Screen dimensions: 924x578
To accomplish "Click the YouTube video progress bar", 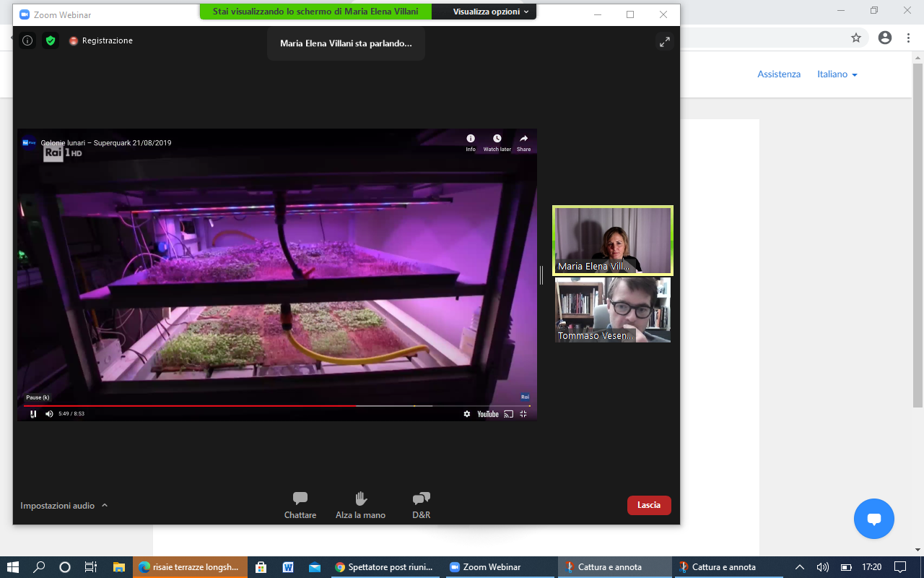I will click(x=277, y=405).
